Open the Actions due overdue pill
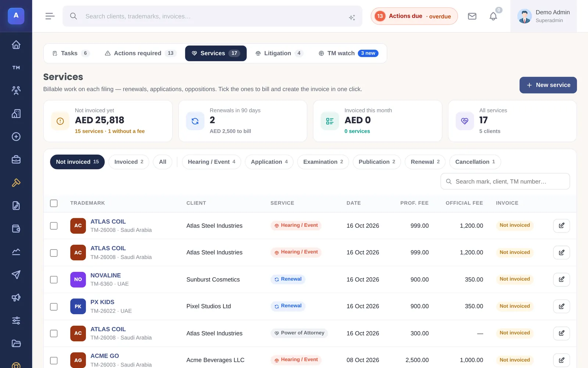The height and width of the screenshot is (368, 588). [x=414, y=16]
